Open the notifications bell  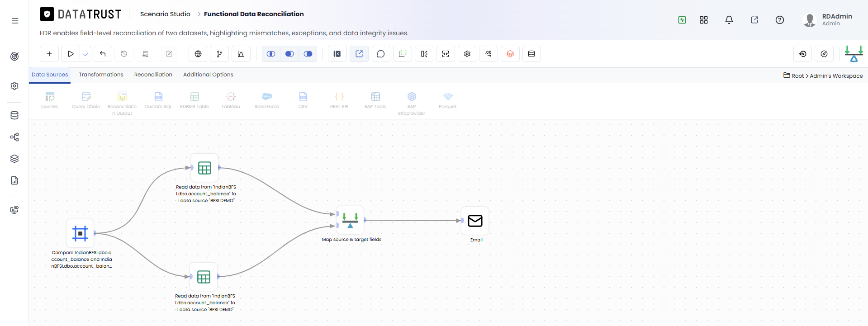(x=729, y=20)
